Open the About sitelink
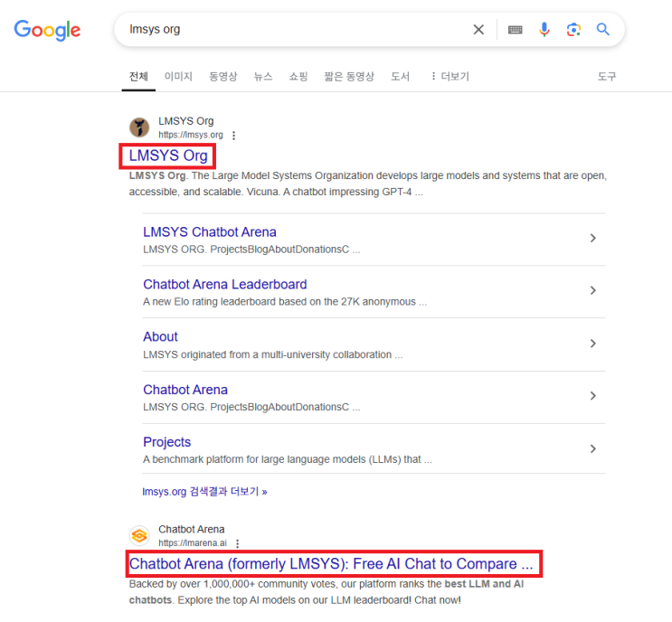 pos(160,336)
